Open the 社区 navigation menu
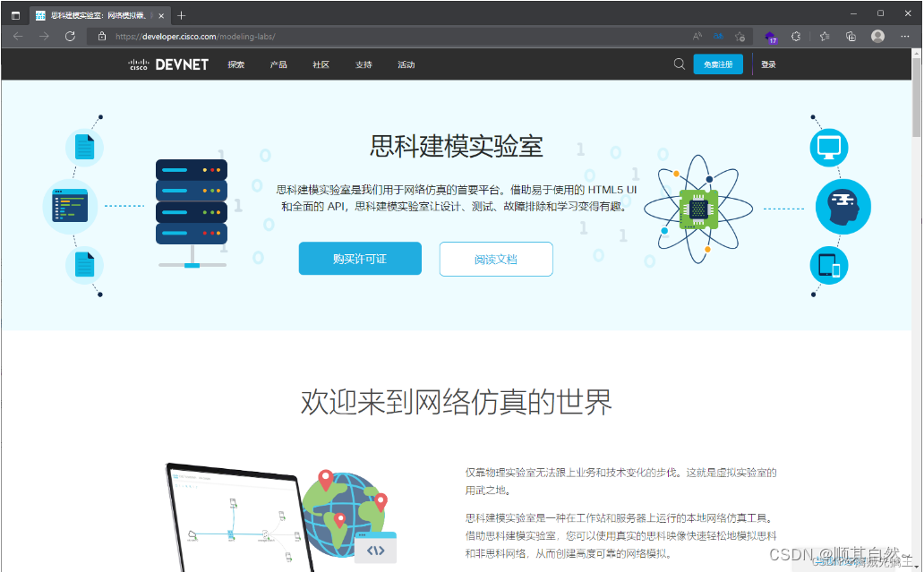Screen dimensions: 924x572 tap(321, 64)
